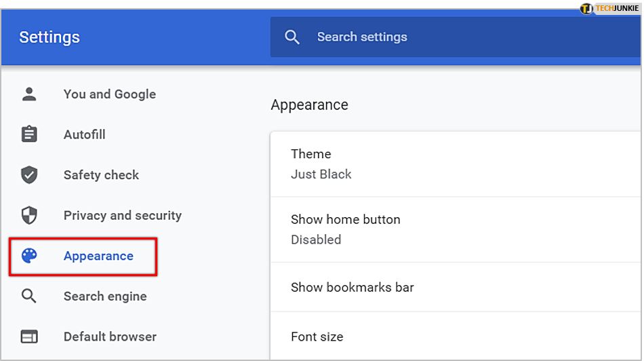The image size is (644, 361).
Task: Click the Show bookmarks bar setting row
Action: point(454,287)
